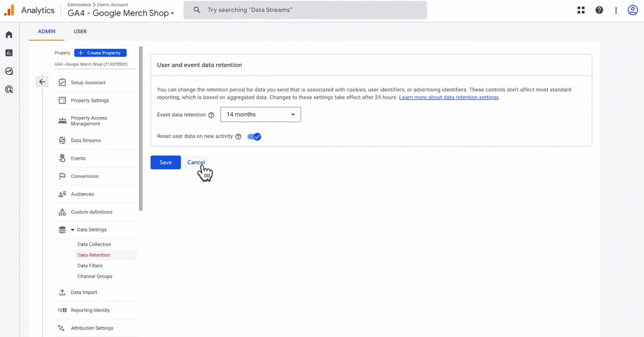Click the Setup Assistant label
The image size is (644, 337).
click(x=88, y=82)
